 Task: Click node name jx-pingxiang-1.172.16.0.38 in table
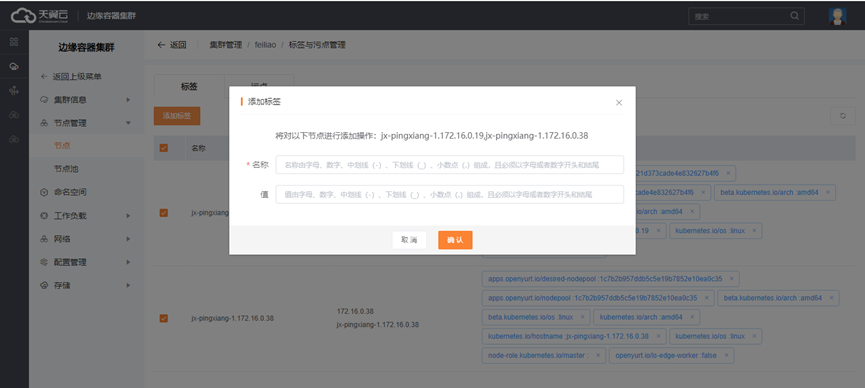(232, 318)
